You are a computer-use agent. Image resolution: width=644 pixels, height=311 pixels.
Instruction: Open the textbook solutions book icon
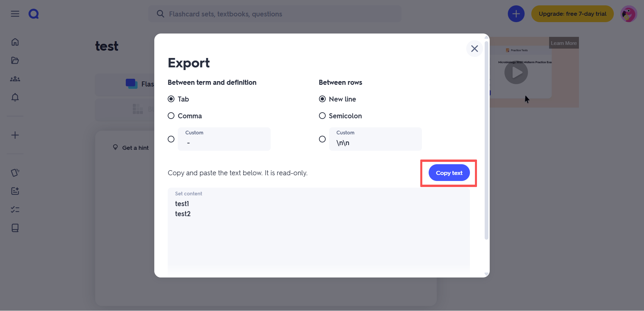click(x=15, y=228)
